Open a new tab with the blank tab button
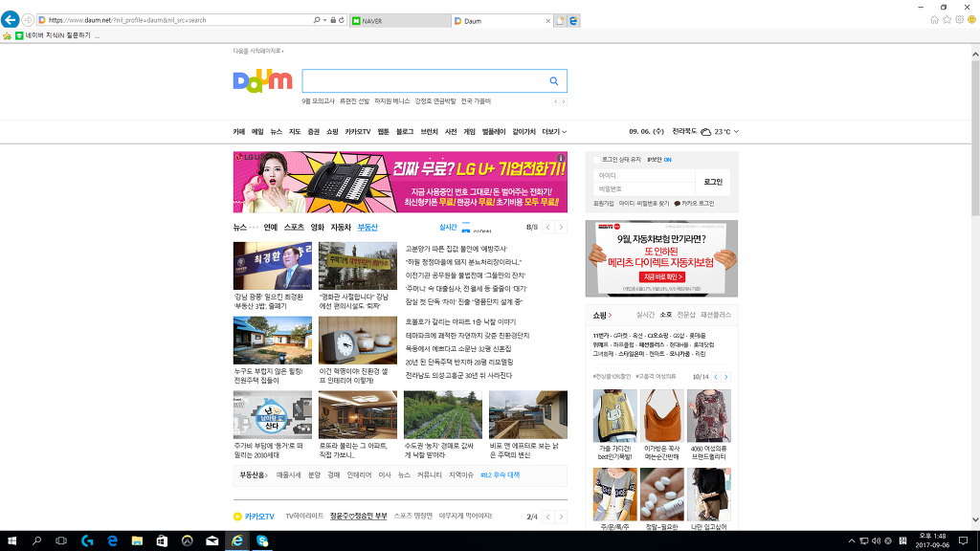Viewport: 980px width, 551px height. (560, 21)
